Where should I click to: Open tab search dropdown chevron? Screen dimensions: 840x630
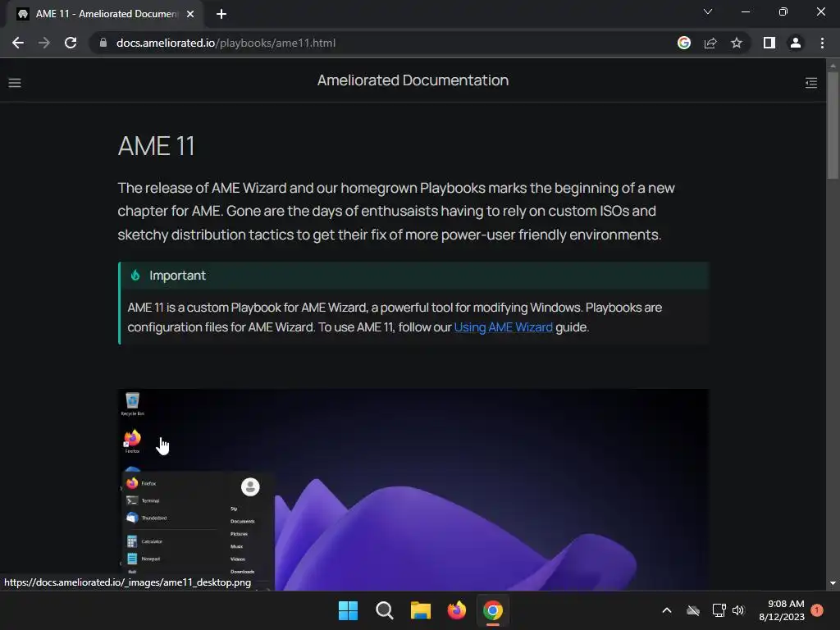point(708,11)
